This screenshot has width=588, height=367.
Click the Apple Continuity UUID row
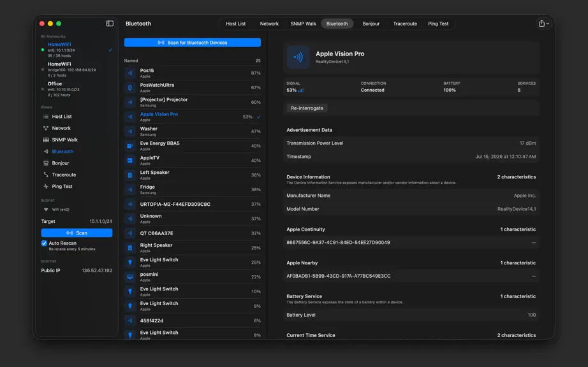pyautogui.click(x=411, y=243)
